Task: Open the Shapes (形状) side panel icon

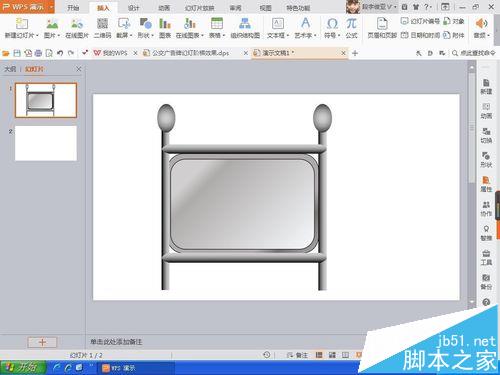Action: tap(486, 160)
